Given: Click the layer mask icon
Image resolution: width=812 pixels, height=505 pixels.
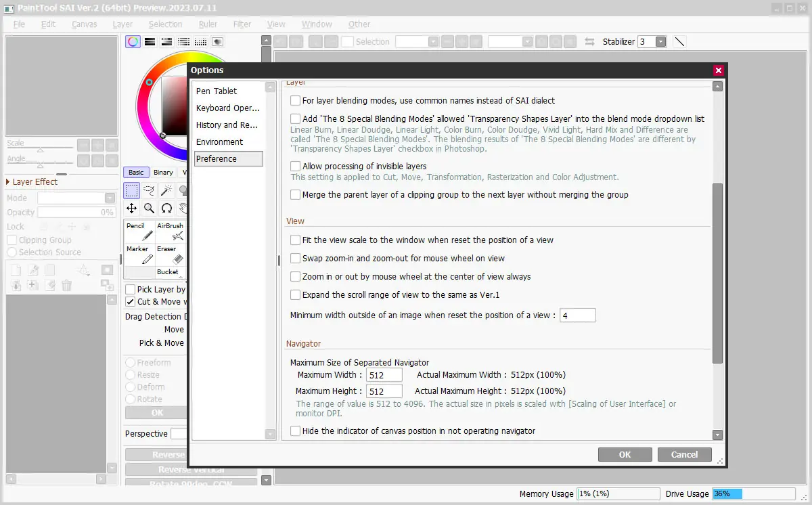Looking at the screenshot, I should pos(107,269).
